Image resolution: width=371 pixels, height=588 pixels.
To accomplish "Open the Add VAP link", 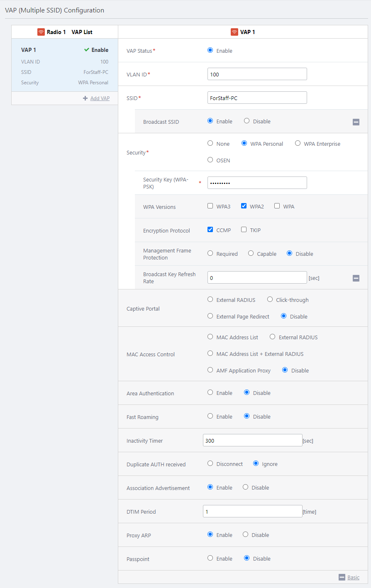I will [100, 98].
